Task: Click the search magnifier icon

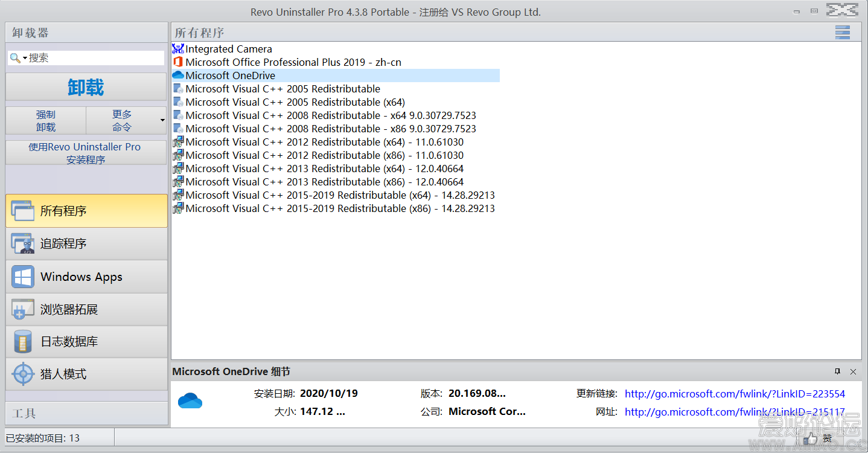Action: [x=15, y=58]
